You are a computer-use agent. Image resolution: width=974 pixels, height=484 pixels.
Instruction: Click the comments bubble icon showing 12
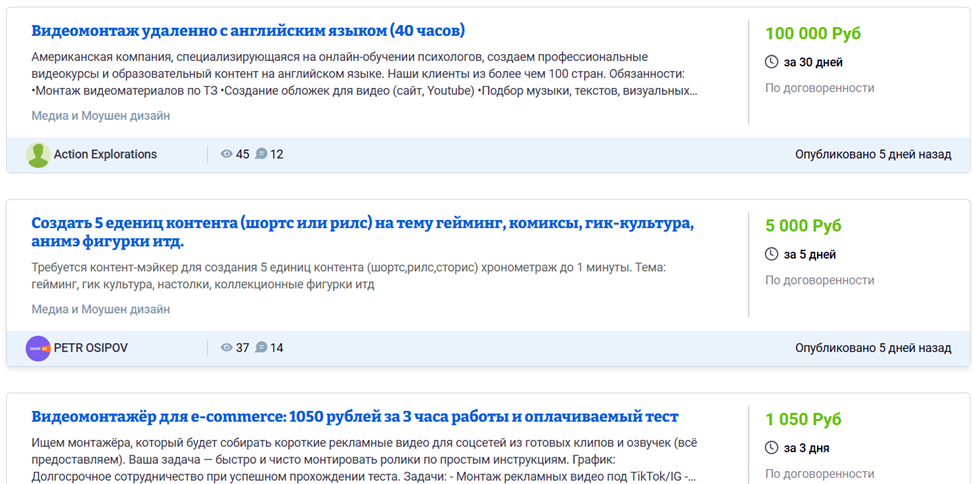(261, 154)
